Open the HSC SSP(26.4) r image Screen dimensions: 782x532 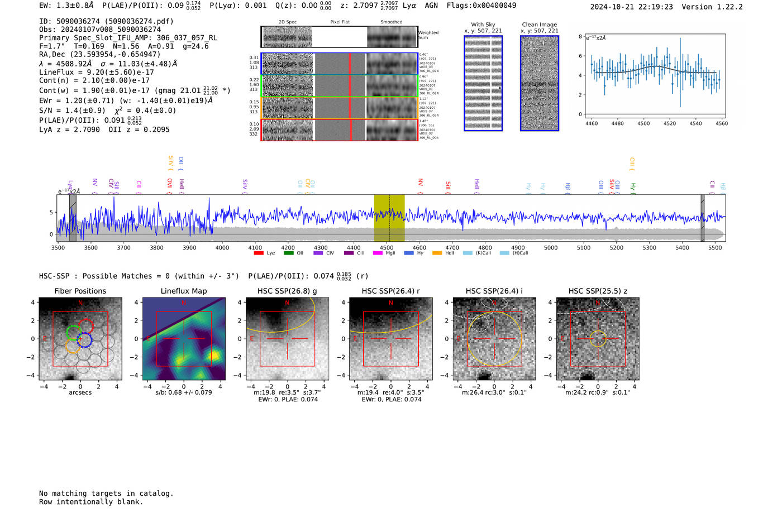[391, 339]
